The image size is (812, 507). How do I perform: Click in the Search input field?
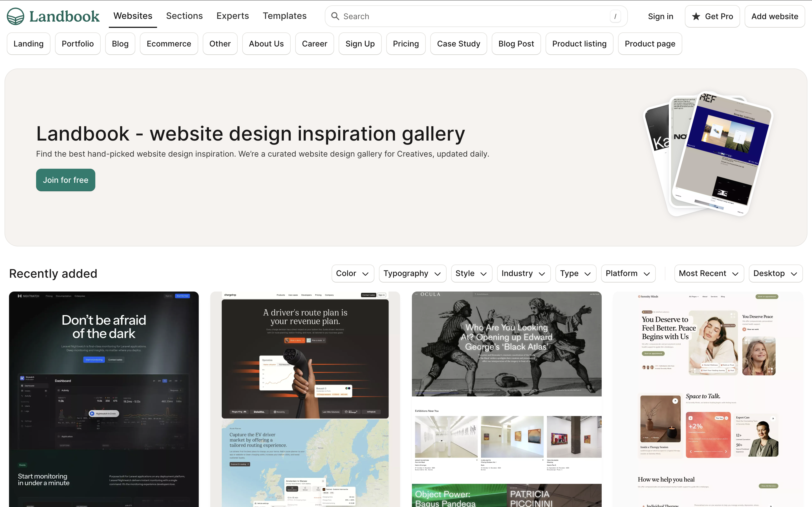click(476, 16)
